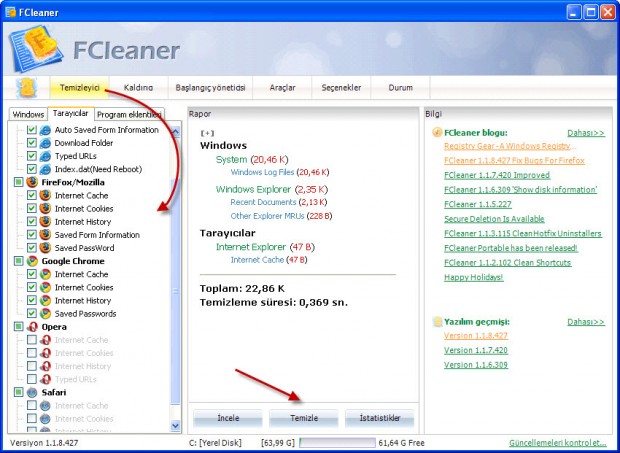This screenshot has width=620, height=453.
Task: Click the Yazılım geçmişi note icon
Action: (x=437, y=321)
